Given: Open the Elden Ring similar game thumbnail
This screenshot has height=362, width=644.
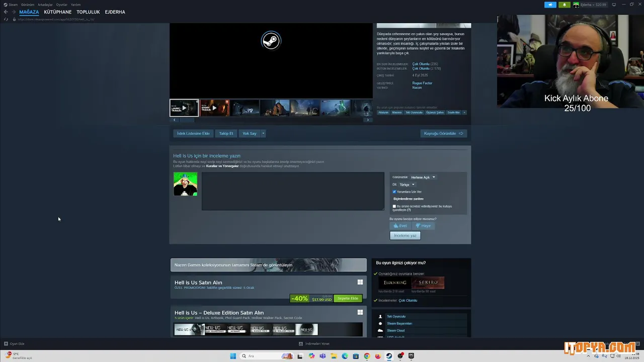Looking at the screenshot, I should click(x=394, y=283).
